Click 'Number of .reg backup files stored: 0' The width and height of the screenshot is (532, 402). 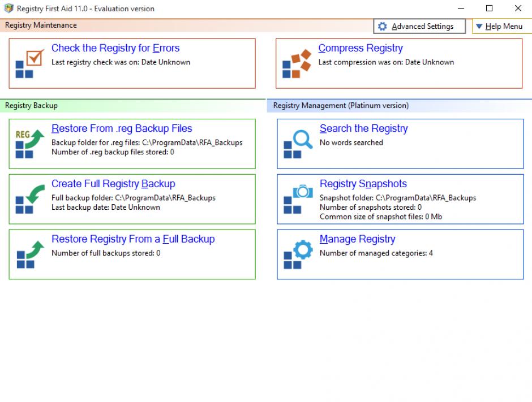point(113,152)
